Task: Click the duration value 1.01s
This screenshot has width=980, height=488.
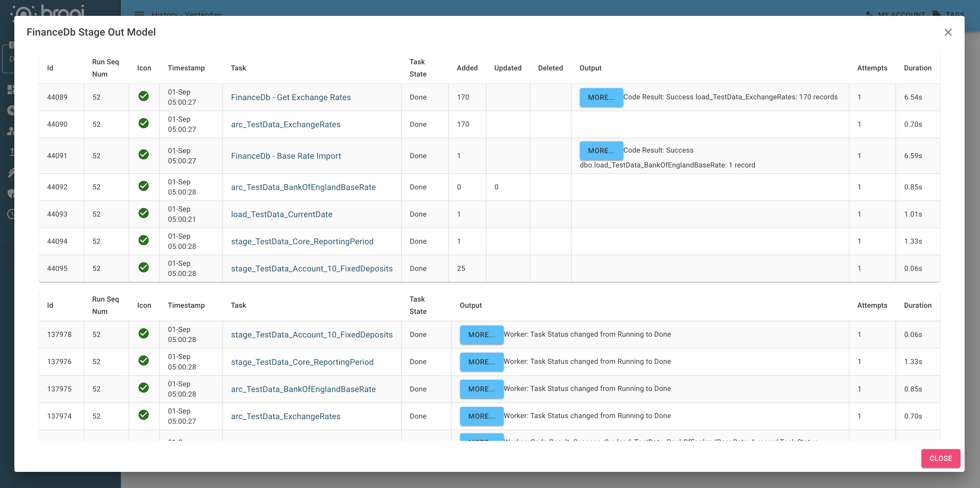Action: pos(913,214)
